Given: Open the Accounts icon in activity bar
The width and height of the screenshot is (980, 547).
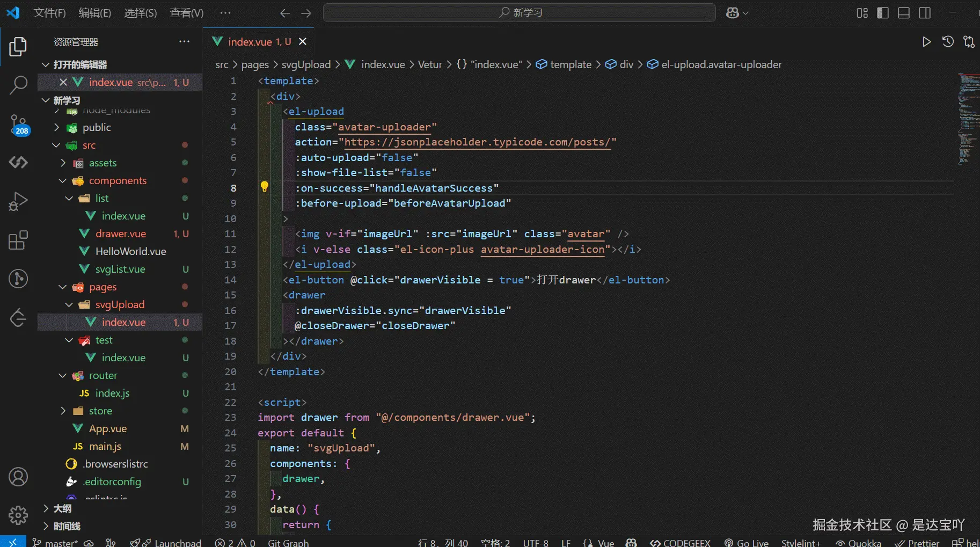Looking at the screenshot, I should point(18,477).
